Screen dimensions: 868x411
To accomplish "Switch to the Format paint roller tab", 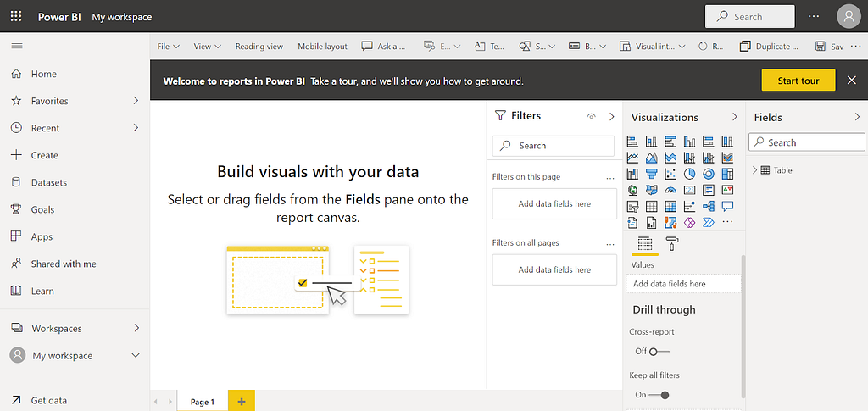I will (x=672, y=243).
